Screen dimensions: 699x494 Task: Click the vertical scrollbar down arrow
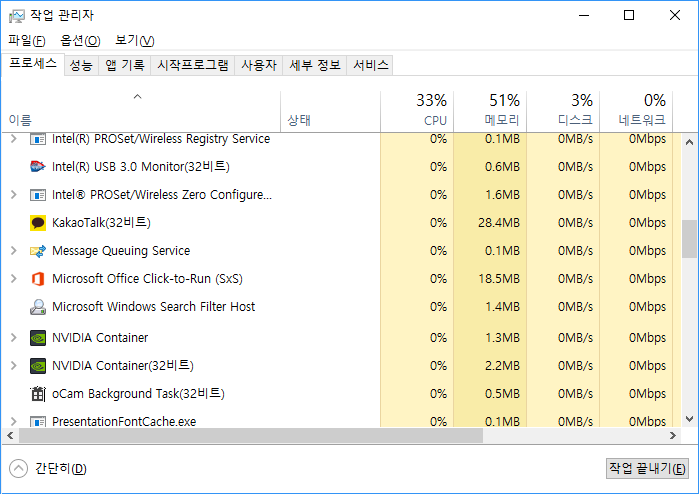point(689,419)
